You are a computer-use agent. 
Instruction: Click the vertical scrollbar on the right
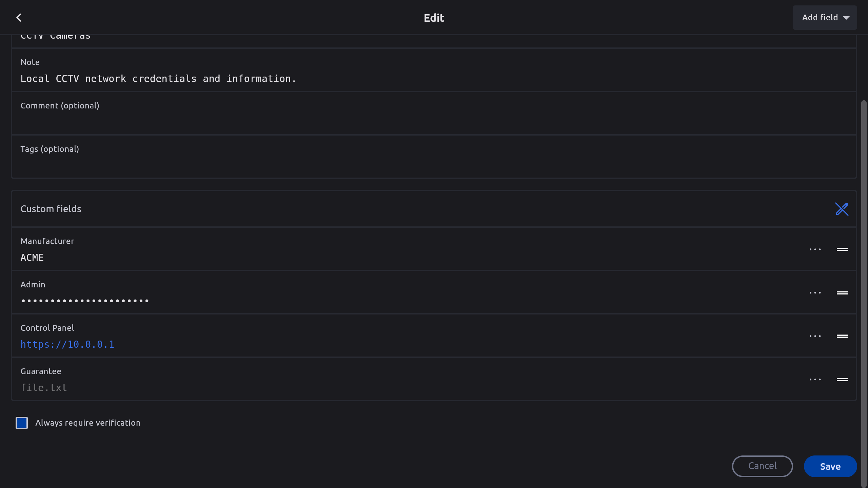coord(864,271)
